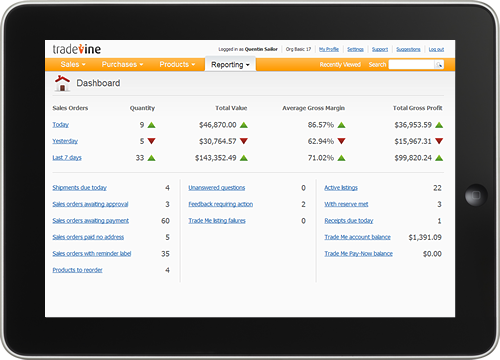
Task: Open Sales orders awaiting payment link
Action: pos(91,221)
